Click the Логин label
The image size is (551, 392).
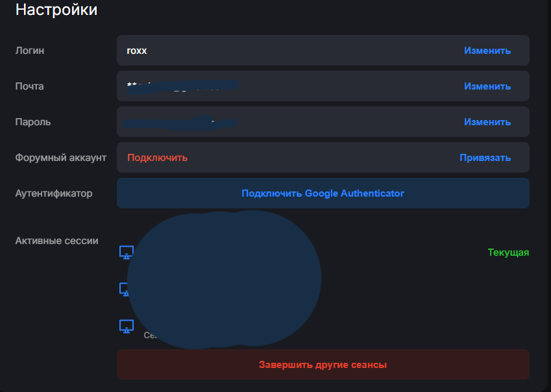[30, 51]
